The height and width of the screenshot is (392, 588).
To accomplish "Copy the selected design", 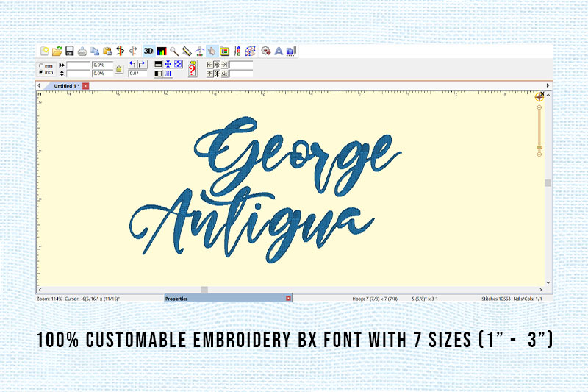I will pos(95,51).
